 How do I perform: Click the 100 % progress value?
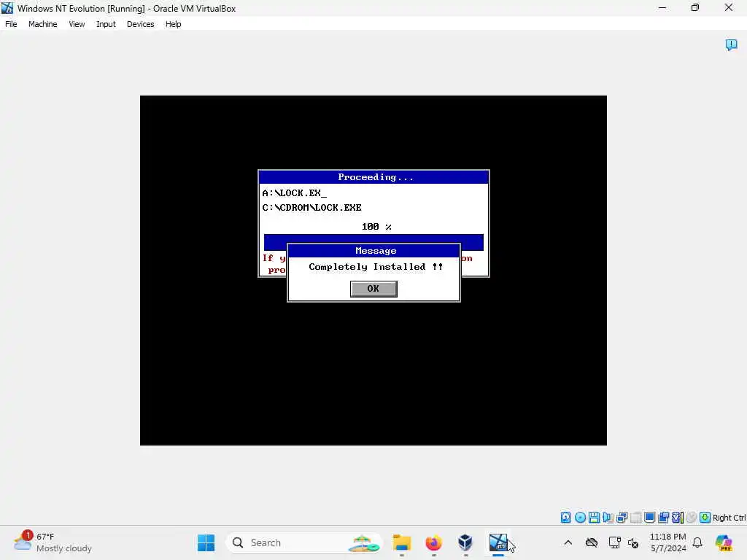[x=376, y=227]
